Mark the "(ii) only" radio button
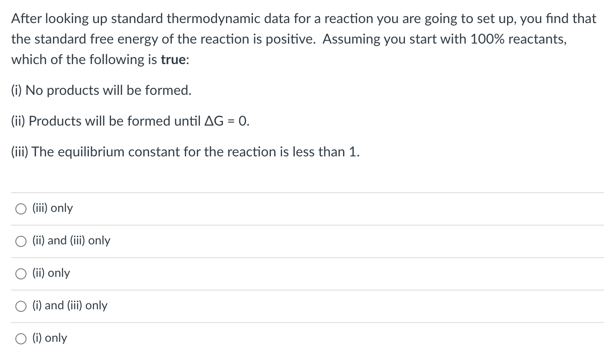This screenshot has height=364, width=610. point(21,274)
